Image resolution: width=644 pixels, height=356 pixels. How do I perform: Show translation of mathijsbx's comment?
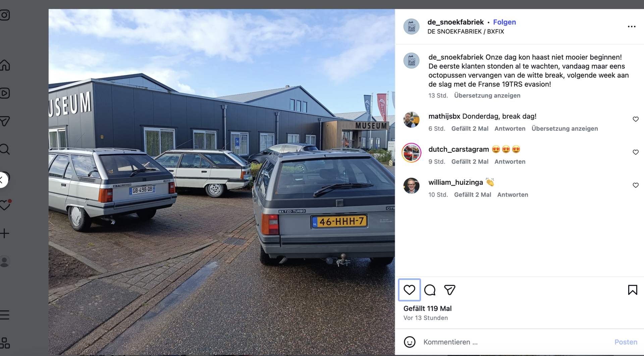coord(565,129)
